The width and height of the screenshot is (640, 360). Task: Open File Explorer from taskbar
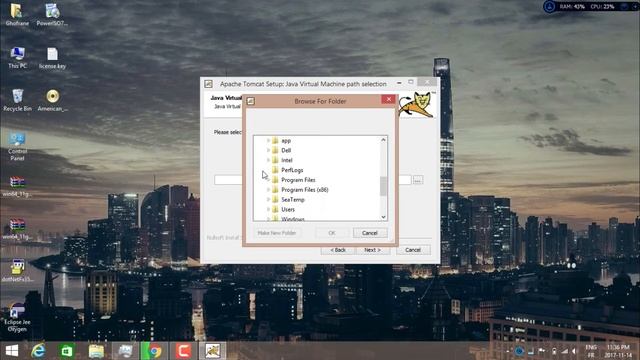[x=96, y=351]
